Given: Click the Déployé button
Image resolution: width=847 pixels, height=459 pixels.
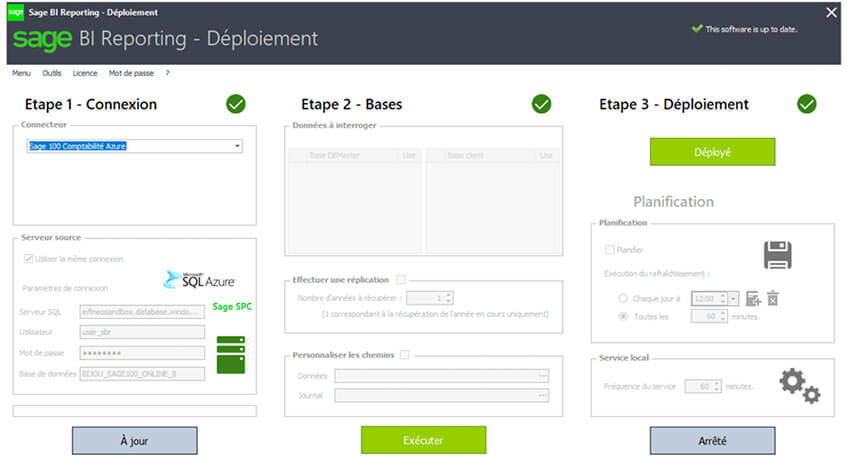Looking at the screenshot, I should (x=712, y=152).
